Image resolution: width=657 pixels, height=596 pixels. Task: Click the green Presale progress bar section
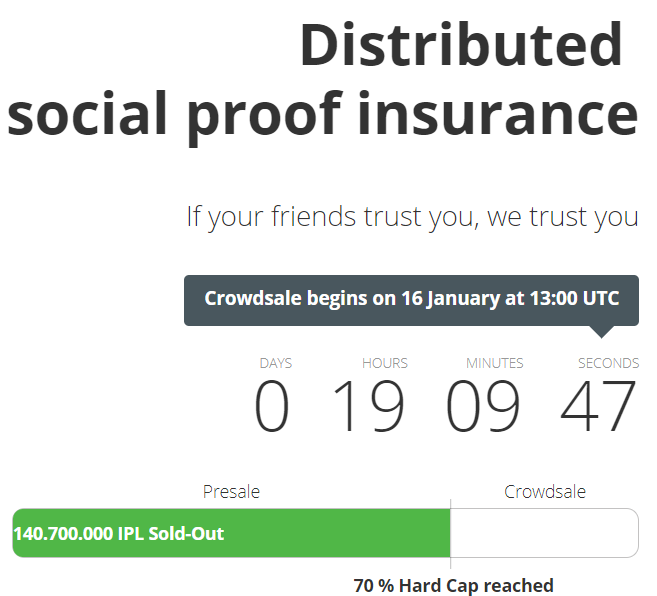pos(231,533)
